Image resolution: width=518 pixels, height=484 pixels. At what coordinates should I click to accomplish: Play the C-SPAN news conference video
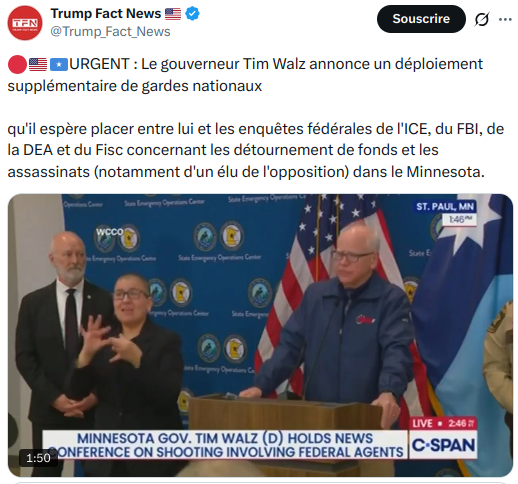click(x=260, y=335)
